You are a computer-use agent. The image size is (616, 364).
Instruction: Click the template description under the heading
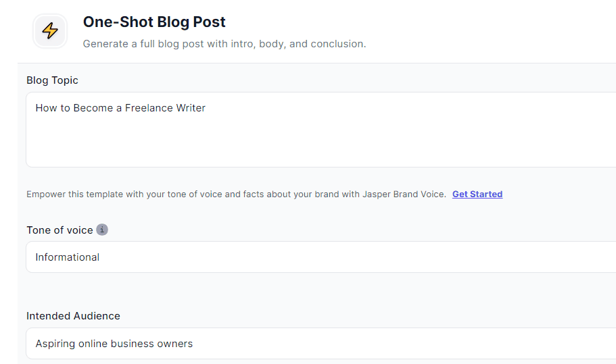[x=224, y=44]
